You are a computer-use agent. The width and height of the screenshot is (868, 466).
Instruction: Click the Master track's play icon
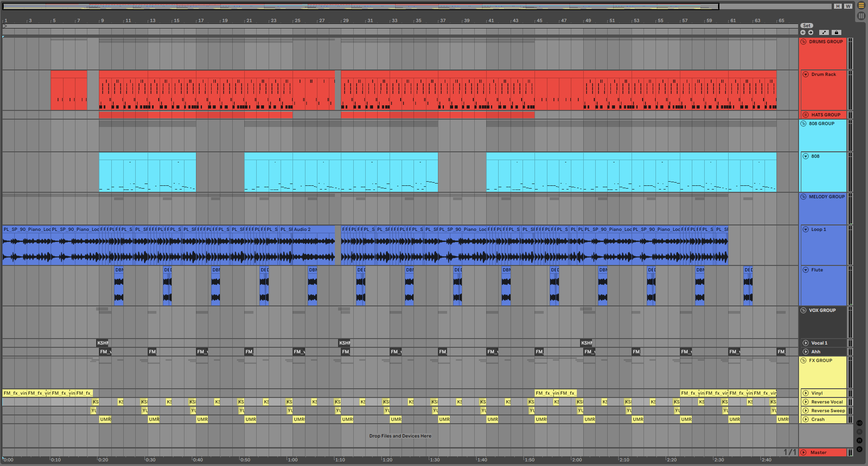pyautogui.click(x=804, y=452)
